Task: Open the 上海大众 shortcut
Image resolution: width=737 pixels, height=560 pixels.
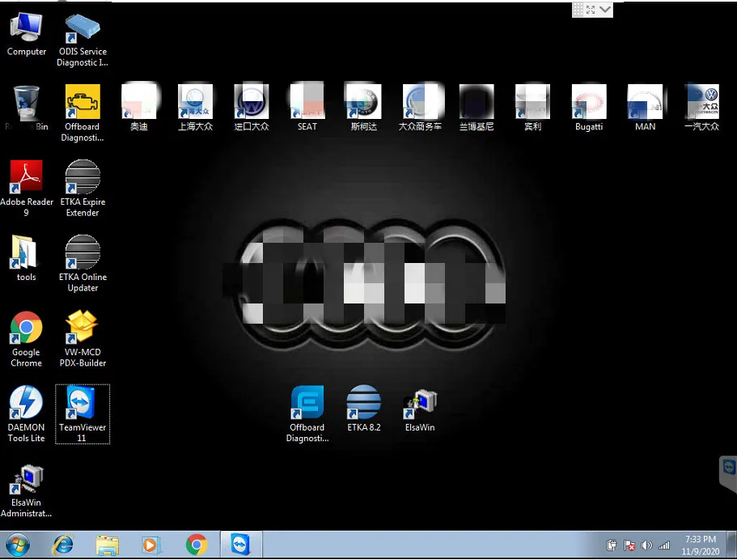Action: [x=195, y=108]
